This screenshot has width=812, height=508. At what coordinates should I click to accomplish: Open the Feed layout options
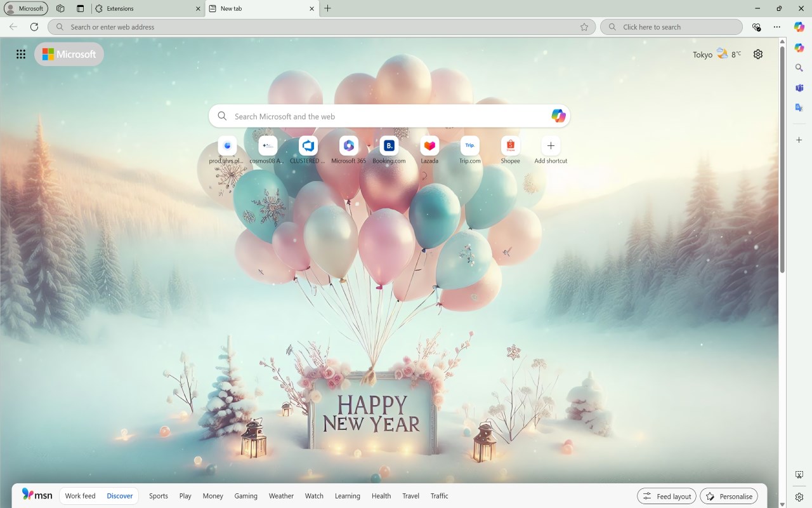667,496
